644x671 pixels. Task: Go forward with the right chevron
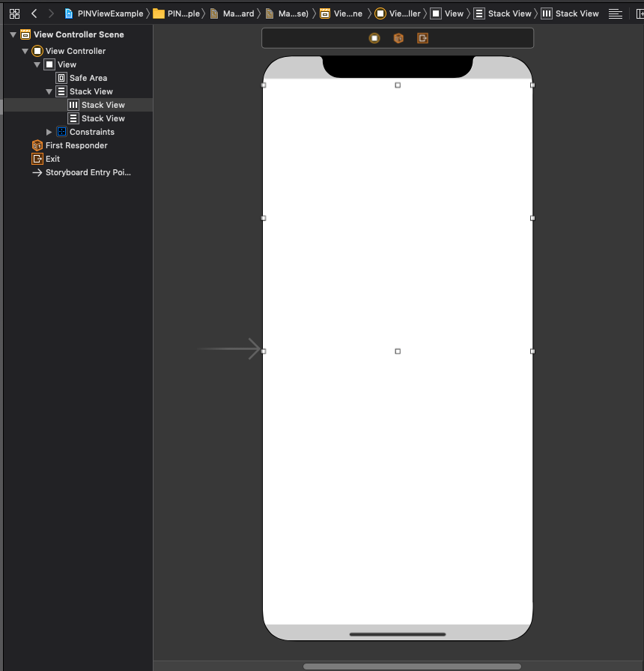coord(51,13)
